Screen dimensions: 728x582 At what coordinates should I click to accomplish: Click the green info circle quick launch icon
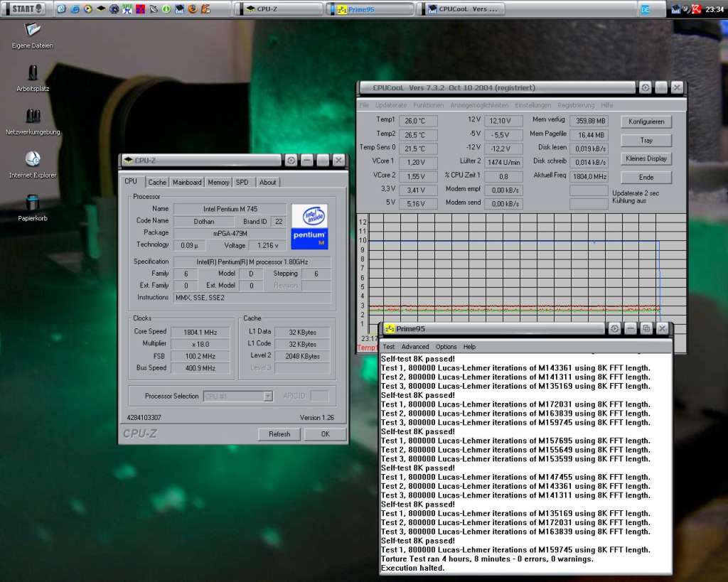click(x=166, y=9)
